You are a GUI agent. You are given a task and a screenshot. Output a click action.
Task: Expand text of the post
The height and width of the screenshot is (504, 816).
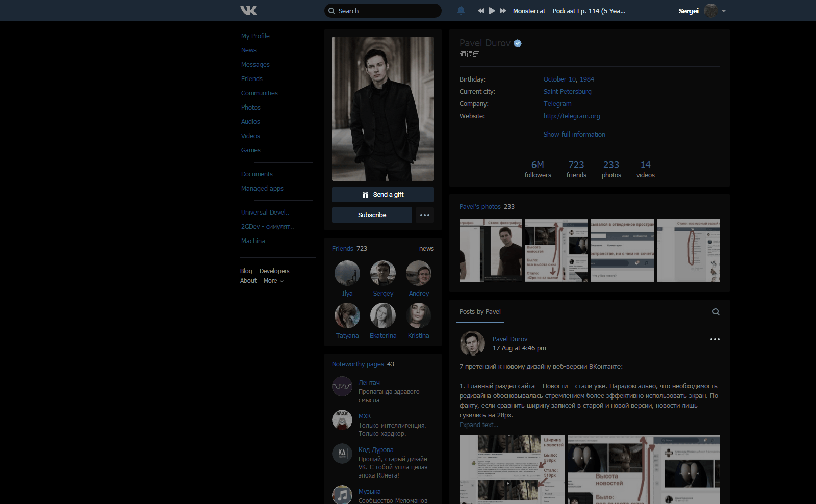(x=479, y=425)
